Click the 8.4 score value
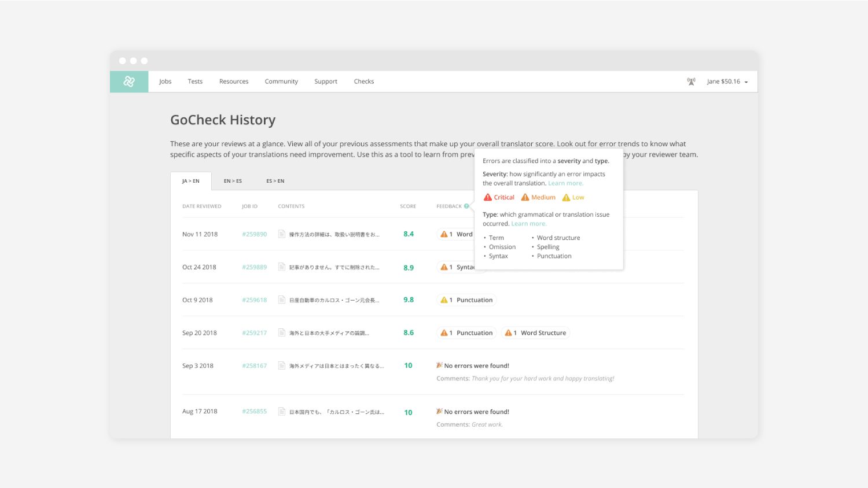The width and height of the screenshot is (868, 488). coord(409,234)
